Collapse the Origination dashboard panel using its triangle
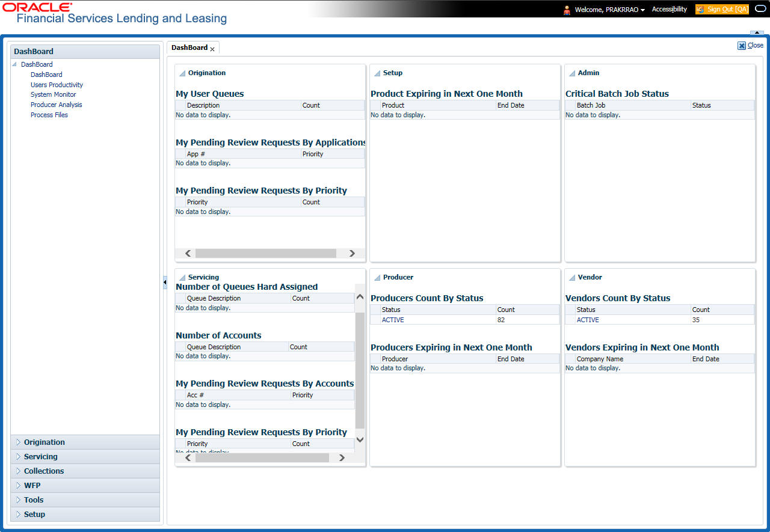The width and height of the screenshot is (770, 532). click(x=182, y=73)
